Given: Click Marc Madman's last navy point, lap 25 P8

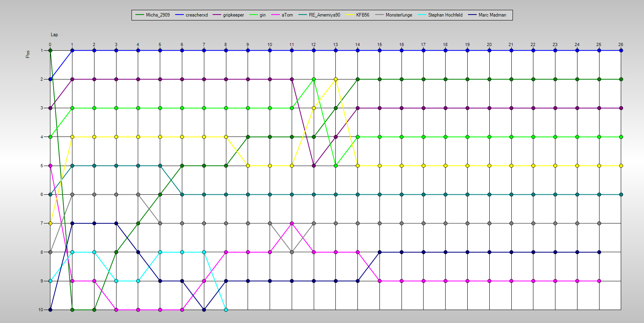Looking at the screenshot, I should click(x=599, y=252).
